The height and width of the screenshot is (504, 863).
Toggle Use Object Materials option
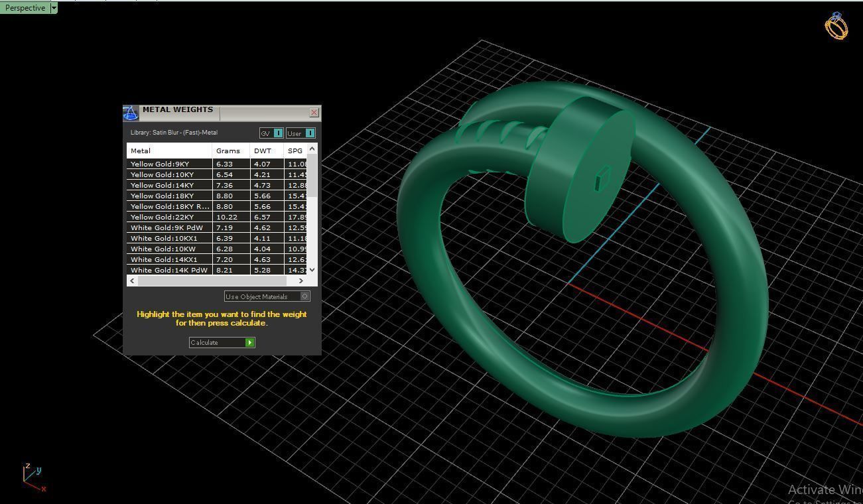pos(267,296)
